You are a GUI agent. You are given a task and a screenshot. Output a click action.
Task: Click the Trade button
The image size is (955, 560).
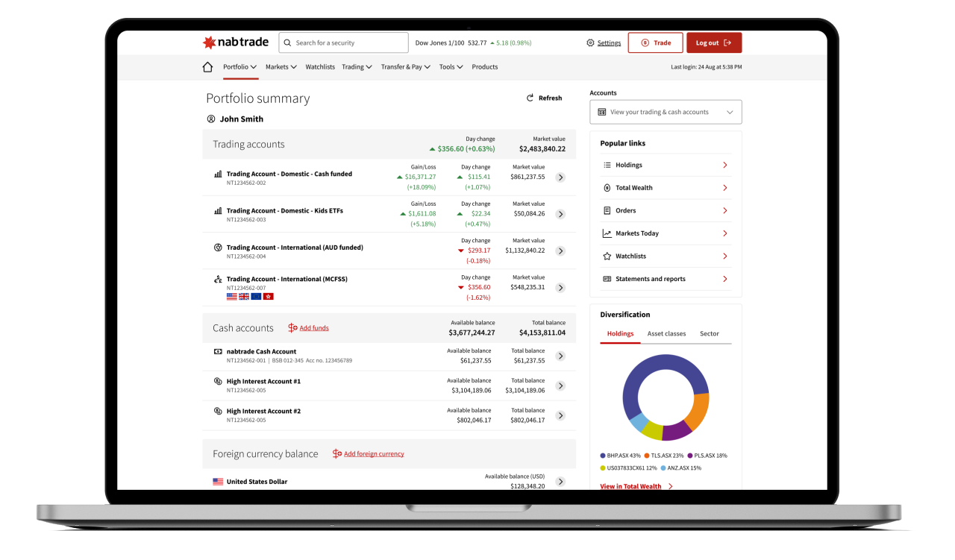point(655,43)
